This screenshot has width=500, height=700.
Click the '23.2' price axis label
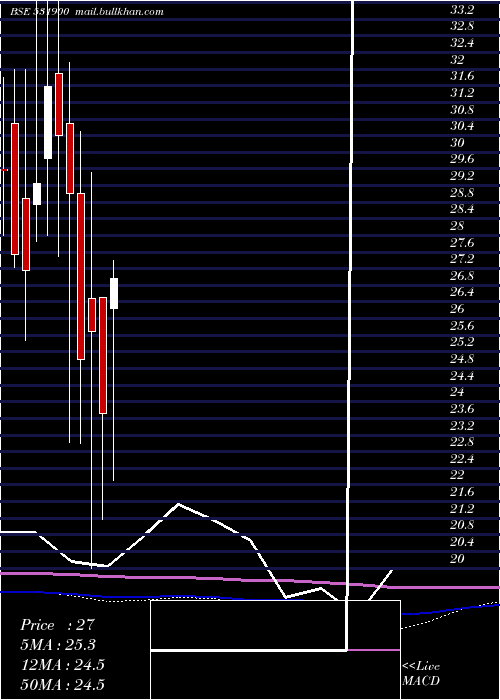tap(462, 425)
